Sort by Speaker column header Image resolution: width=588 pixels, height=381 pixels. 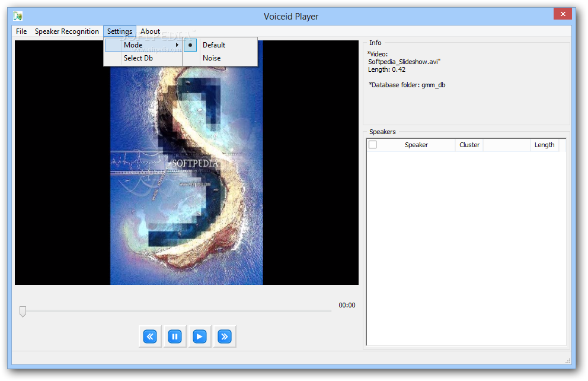pyautogui.click(x=416, y=145)
